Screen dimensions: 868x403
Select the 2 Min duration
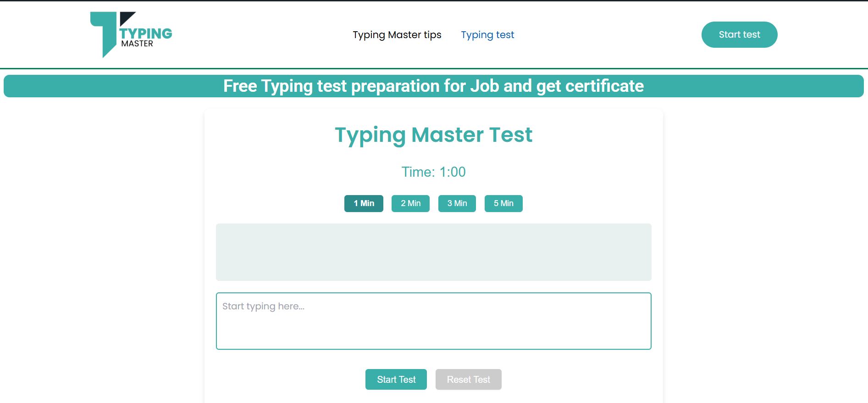(410, 203)
